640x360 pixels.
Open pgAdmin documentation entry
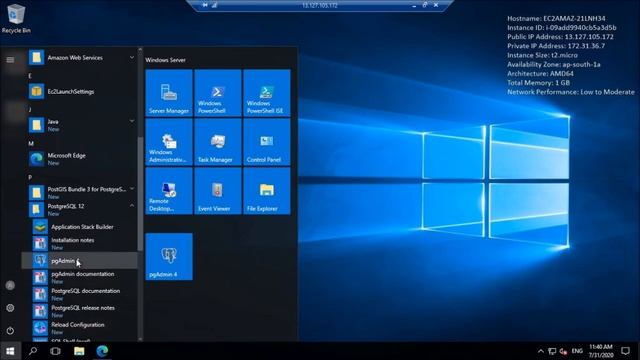79,278
